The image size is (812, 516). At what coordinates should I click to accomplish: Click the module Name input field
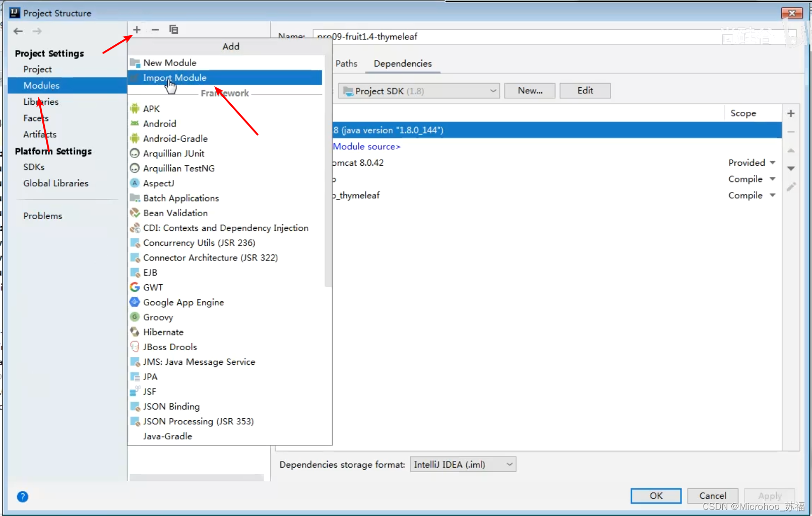pyautogui.click(x=554, y=37)
